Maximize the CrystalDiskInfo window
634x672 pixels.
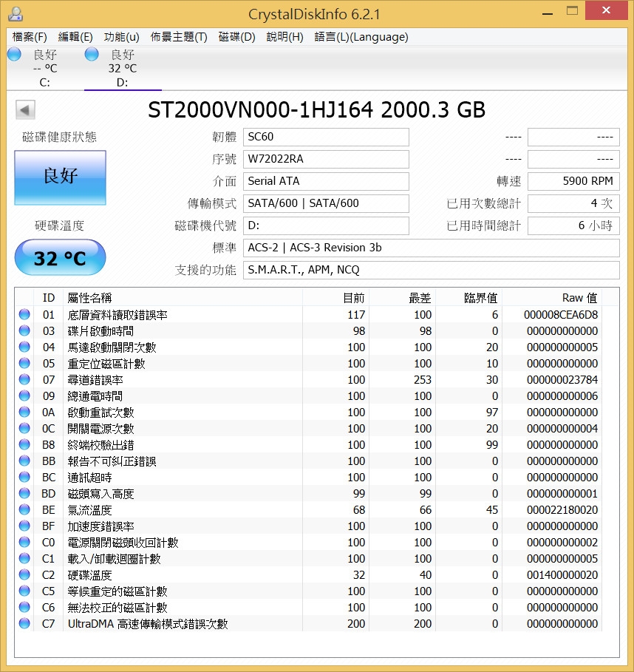coord(572,11)
